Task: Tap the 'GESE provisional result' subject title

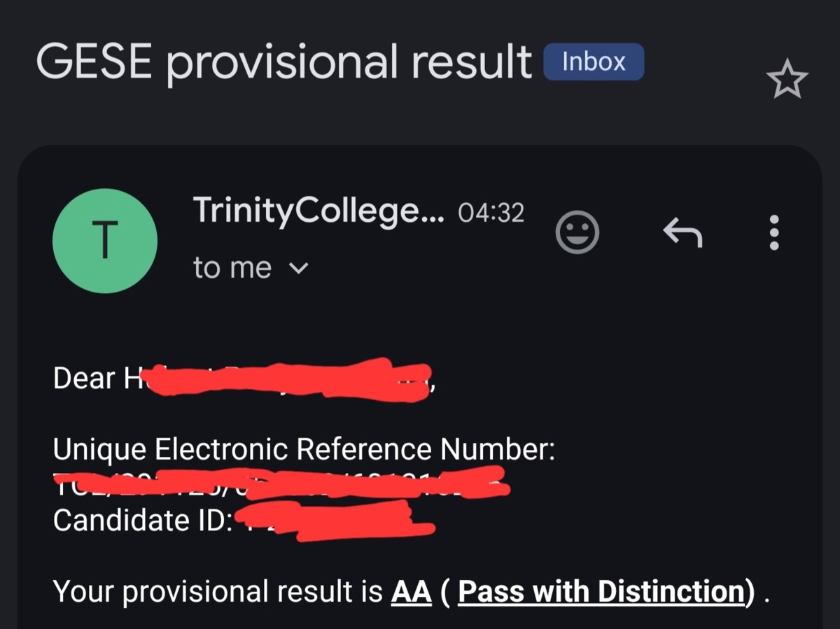Action: 283,62
